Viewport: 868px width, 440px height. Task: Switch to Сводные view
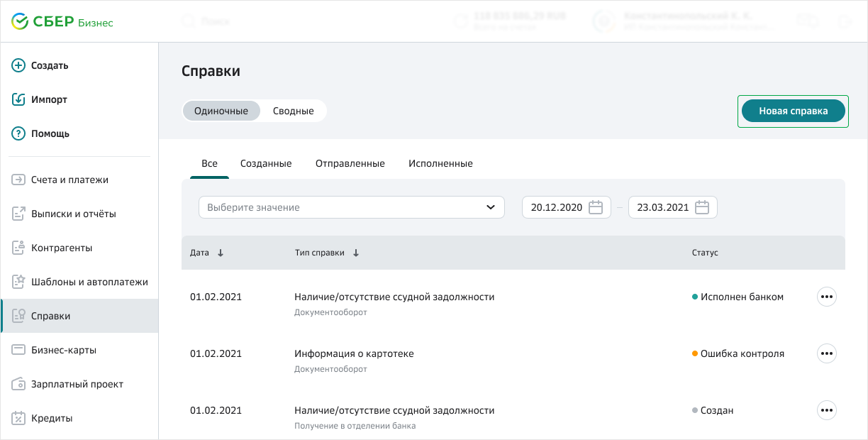[293, 111]
